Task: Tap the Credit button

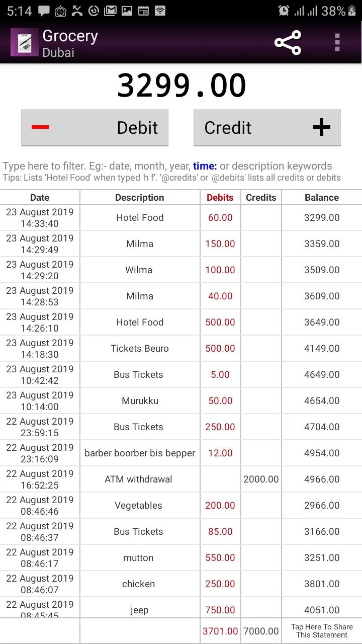Action: click(267, 127)
